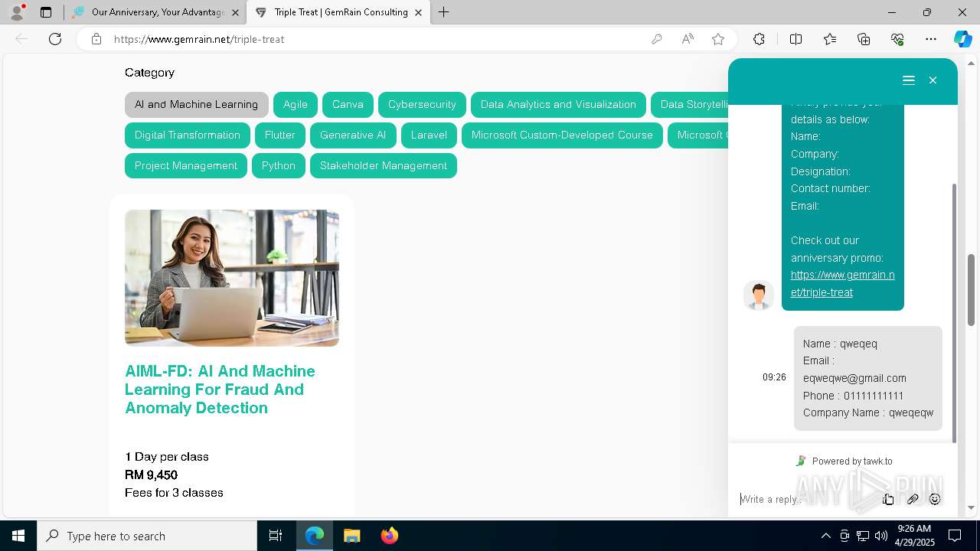The width and height of the screenshot is (980, 551).
Task: Open browser Extensions icon
Action: pos(759,39)
